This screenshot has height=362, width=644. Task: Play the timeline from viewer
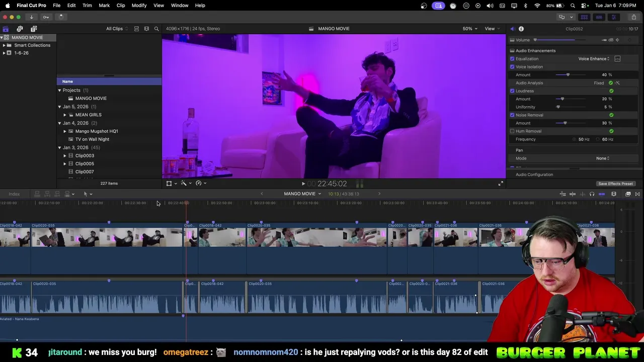pos(303,184)
